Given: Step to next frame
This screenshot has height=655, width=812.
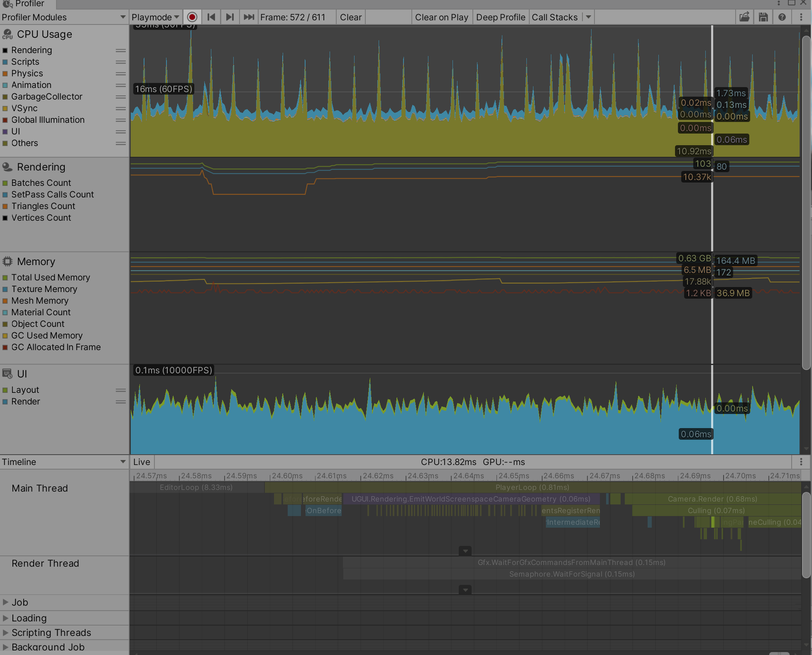Looking at the screenshot, I should coord(230,17).
